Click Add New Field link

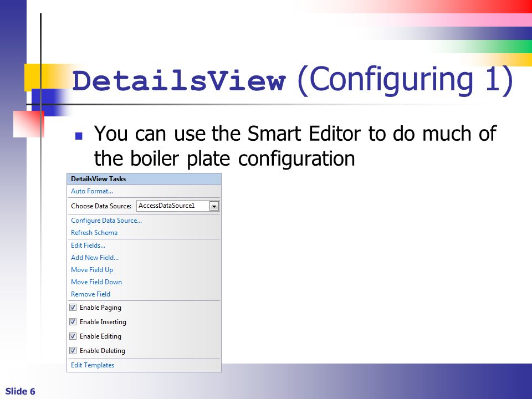[x=95, y=258]
